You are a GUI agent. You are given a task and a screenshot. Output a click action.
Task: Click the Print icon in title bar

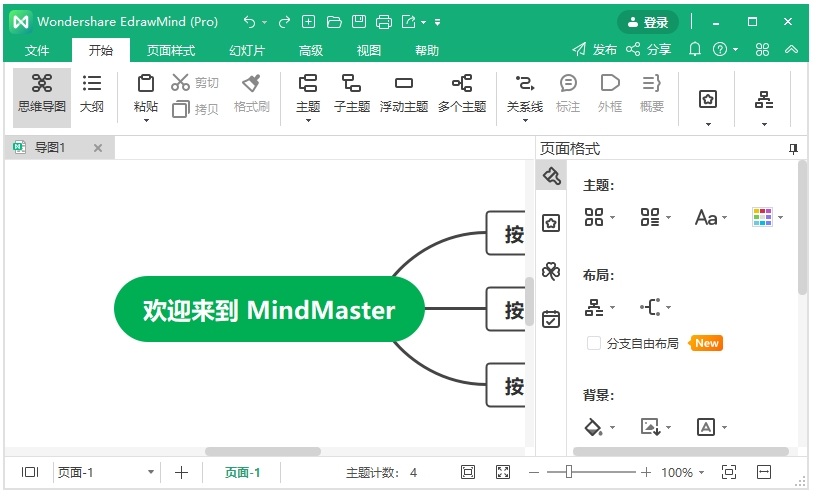tap(384, 22)
